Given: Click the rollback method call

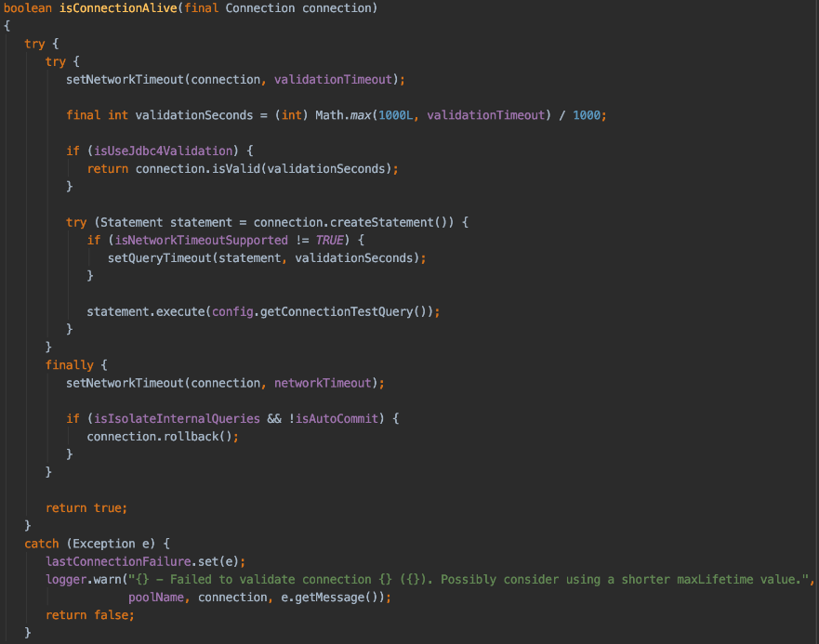Looking at the screenshot, I should click(191, 437).
